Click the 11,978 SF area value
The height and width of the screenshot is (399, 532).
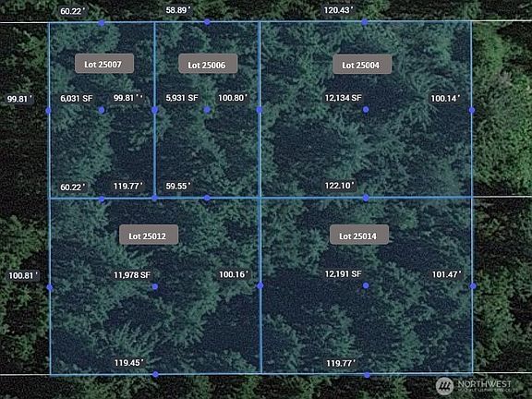pyautogui.click(x=132, y=275)
